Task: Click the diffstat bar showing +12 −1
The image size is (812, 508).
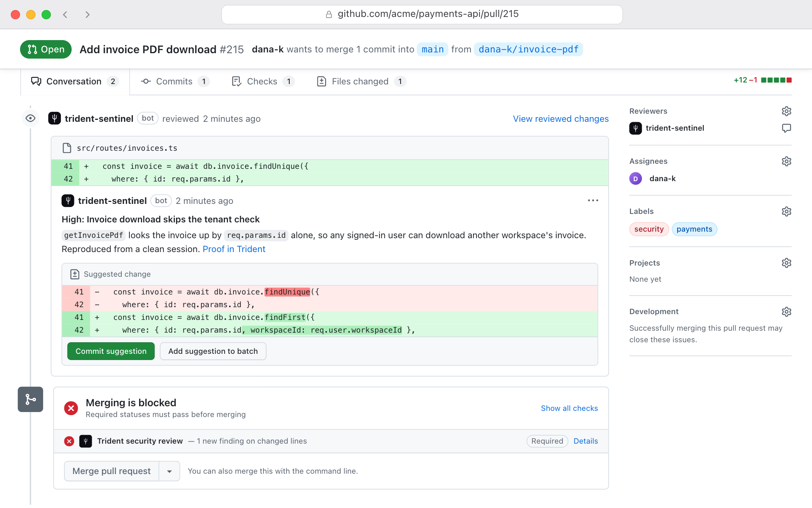Action: click(763, 80)
